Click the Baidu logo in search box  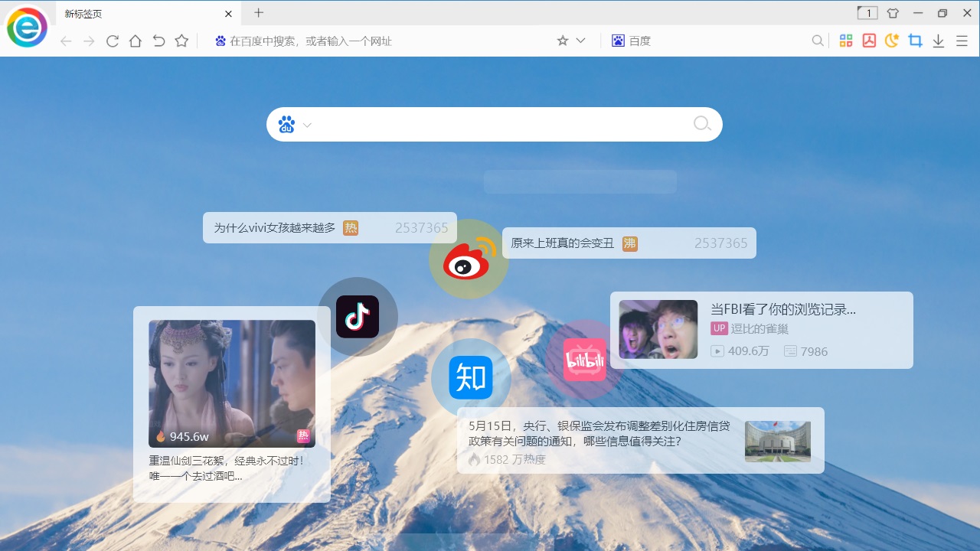click(x=287, y=124)
